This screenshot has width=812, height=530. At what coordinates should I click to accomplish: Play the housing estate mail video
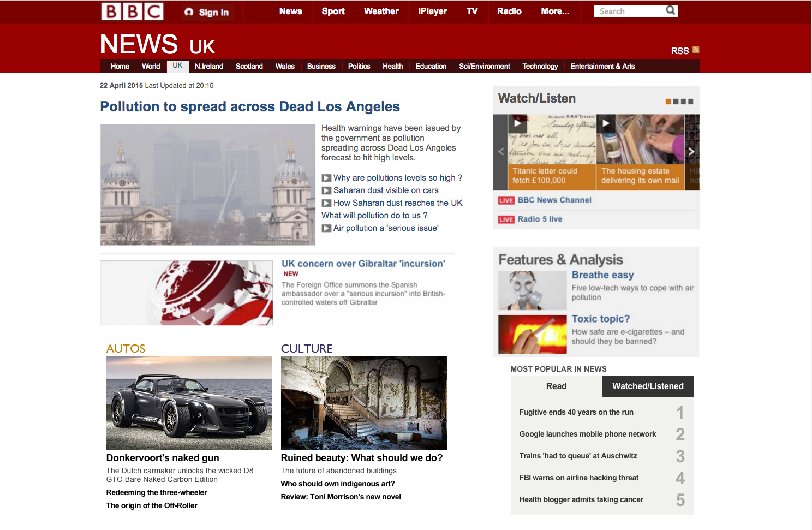click(606, 123)
